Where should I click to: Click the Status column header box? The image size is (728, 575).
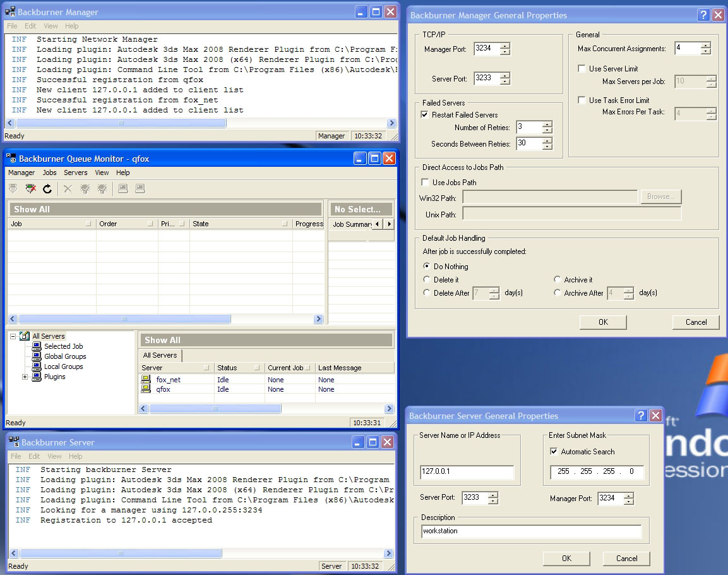pos(257,368)
